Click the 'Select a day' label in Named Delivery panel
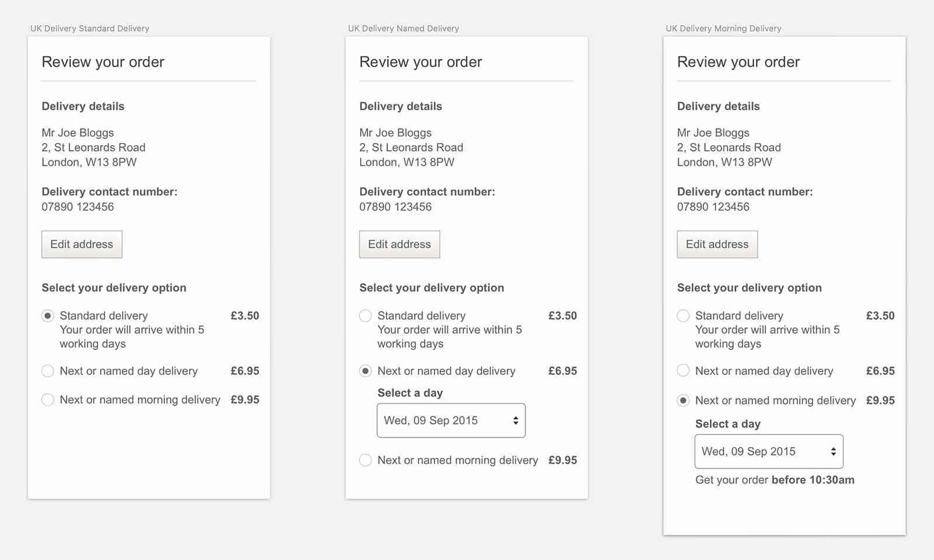Image resolution: width=934 pixels, height=560 pixels. click(x=410, y=393)
